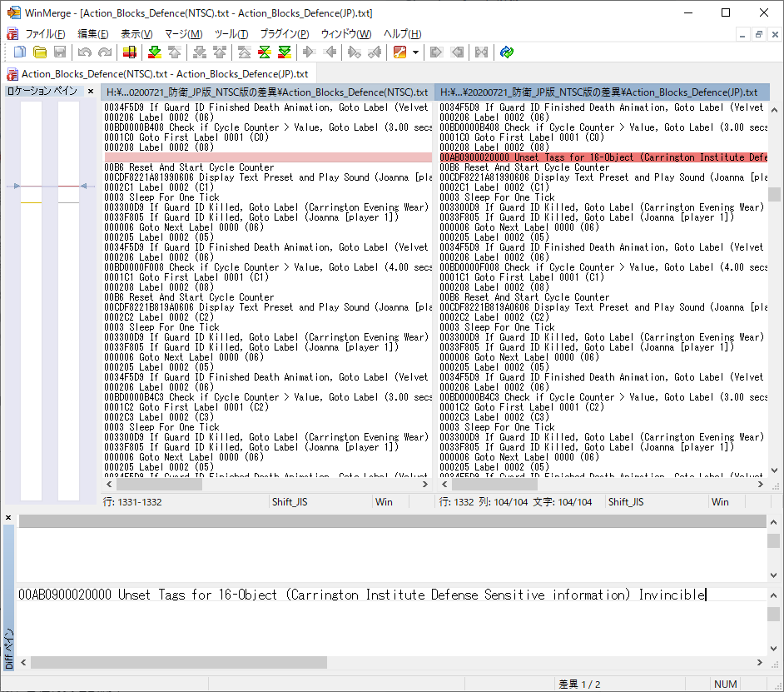Screen dimensions: 784x692
Task: Click the Diff pane text line field
Action: 391,595
